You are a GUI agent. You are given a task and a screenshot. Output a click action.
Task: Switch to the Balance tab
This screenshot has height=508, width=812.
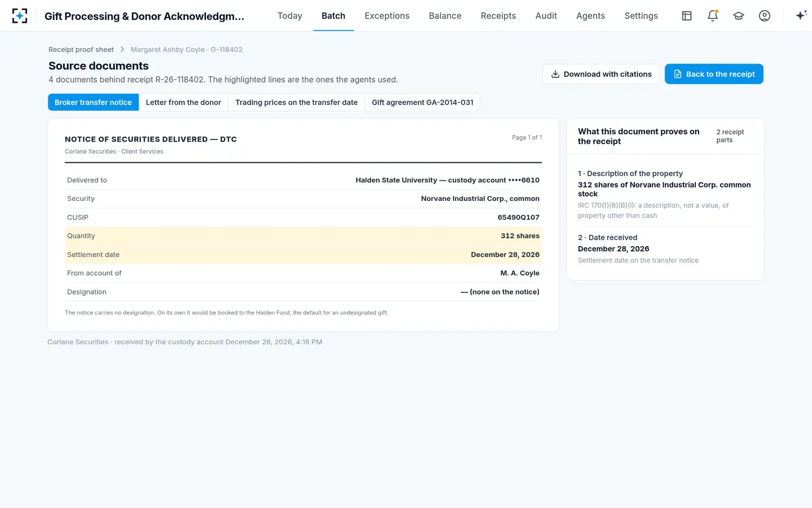pos(445,16)
